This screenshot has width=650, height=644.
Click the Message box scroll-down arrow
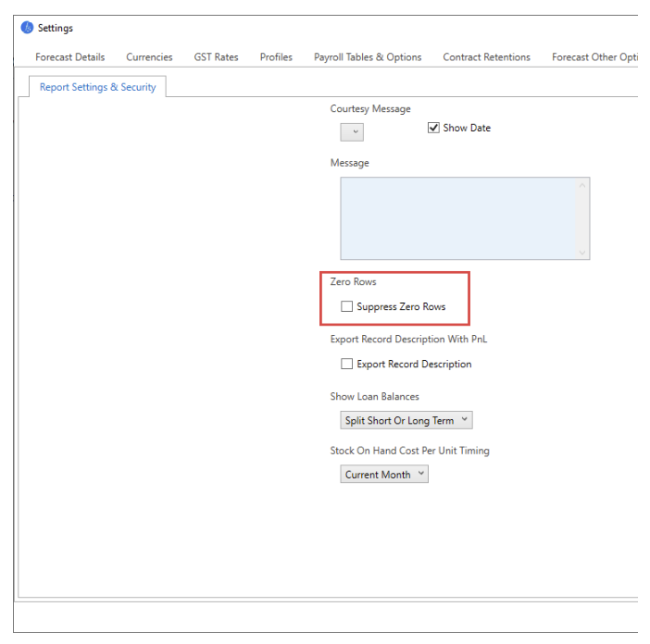point(582,252)
